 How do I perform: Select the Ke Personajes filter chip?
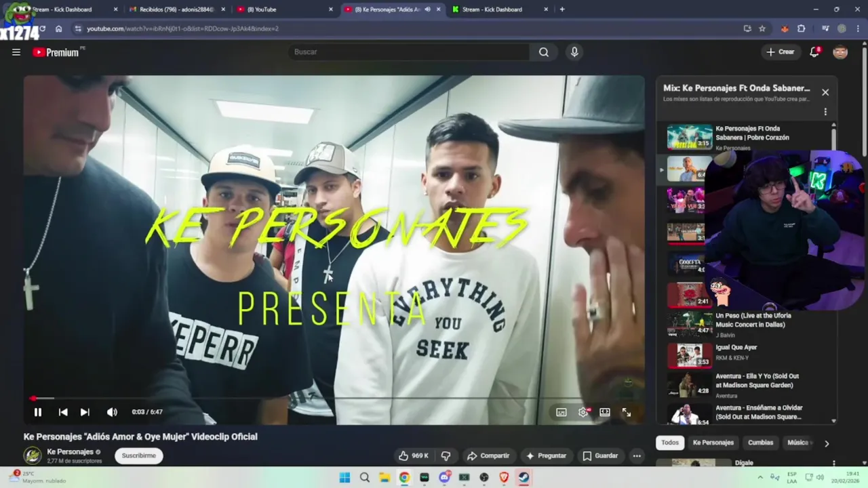[713, 443]
